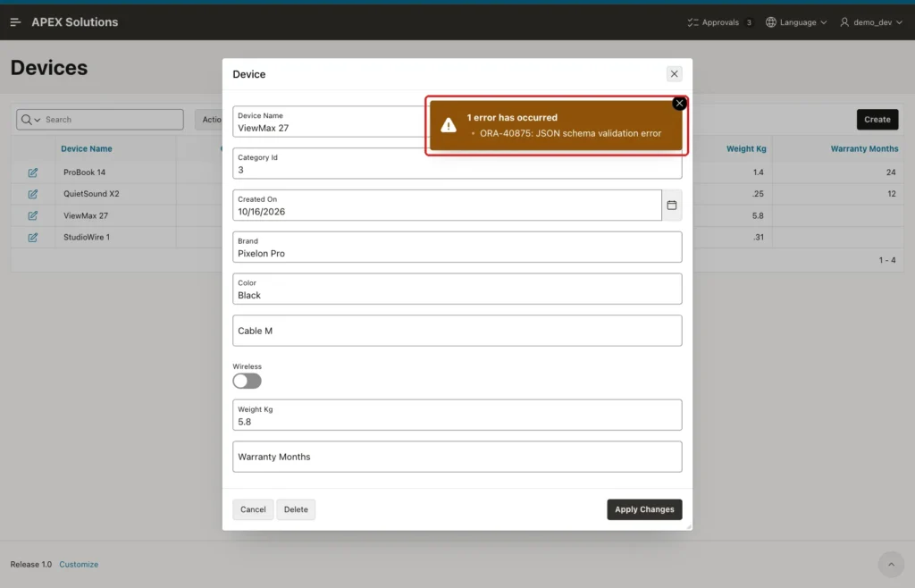
Task: Open the Actions menu
Action: click(x=209, y=120)
